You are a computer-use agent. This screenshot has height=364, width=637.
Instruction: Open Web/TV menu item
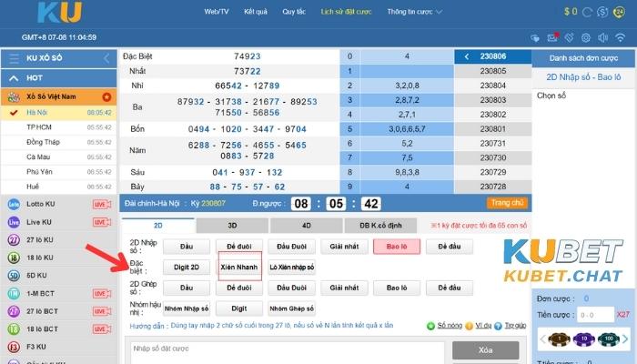pos(217,12)
